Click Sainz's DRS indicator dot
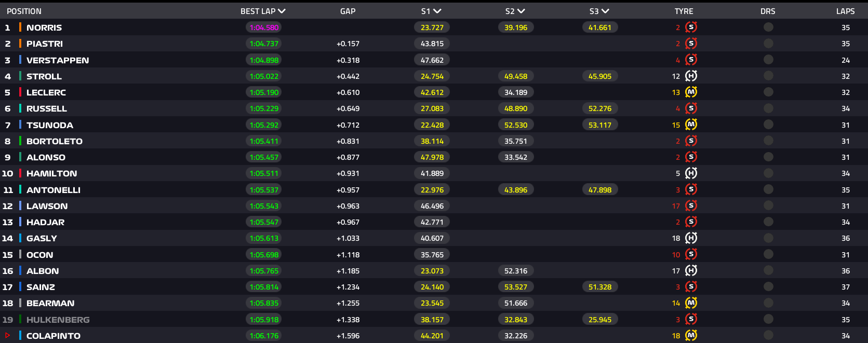 [x=768, y=287]
